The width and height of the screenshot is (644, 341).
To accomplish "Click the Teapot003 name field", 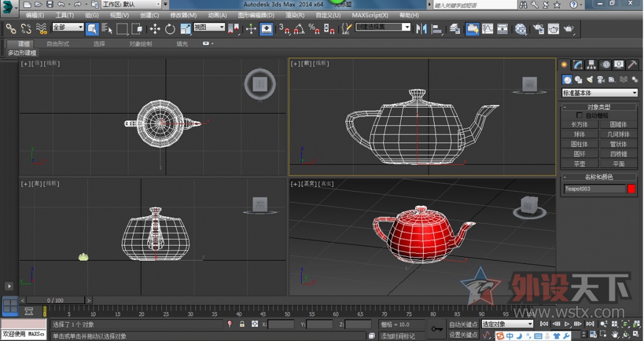I will pyautogui.click(x=594, y=188).
